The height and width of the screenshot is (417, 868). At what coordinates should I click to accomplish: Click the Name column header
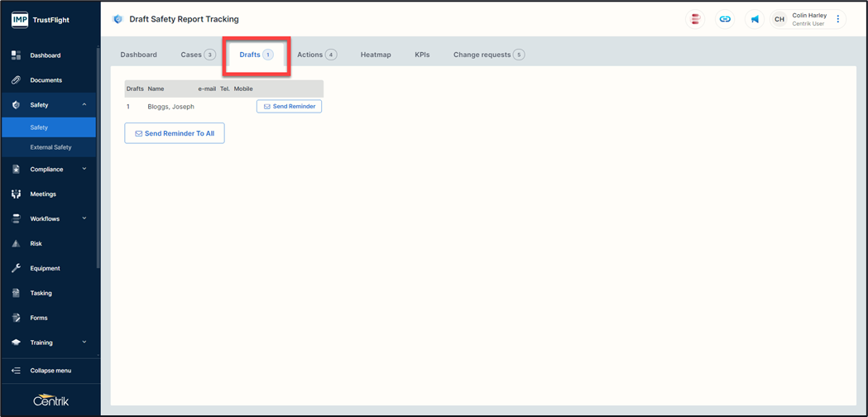[x=156, y=89]
